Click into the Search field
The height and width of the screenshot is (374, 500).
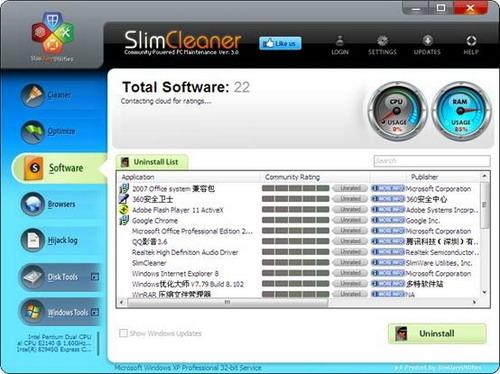432,161
